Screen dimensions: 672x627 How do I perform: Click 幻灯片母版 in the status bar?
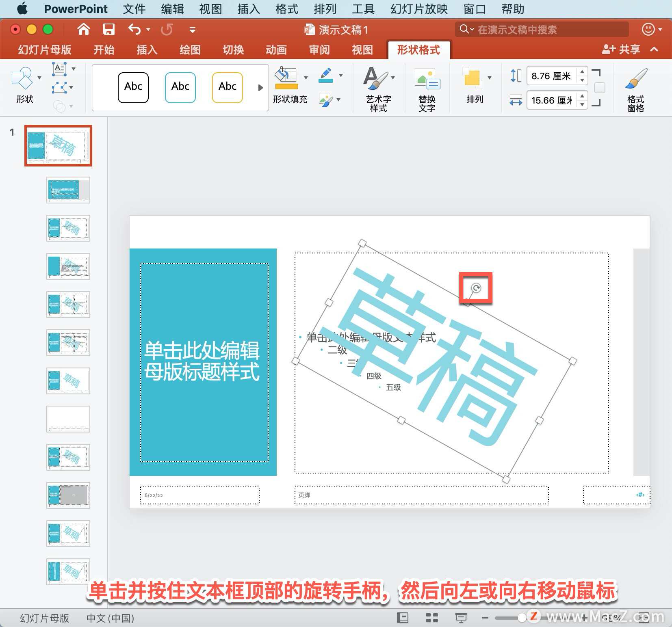[x=45, y=618]
